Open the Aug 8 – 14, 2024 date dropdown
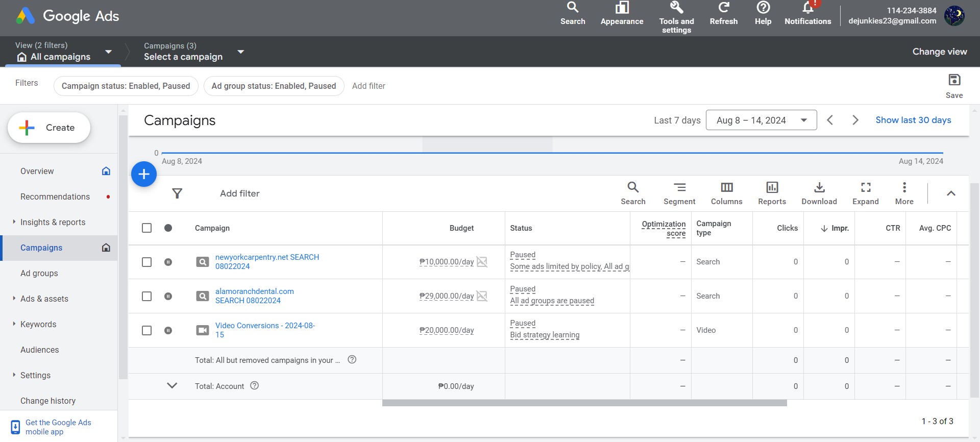This screenshot has height=442, width=980. coord(761,120)
